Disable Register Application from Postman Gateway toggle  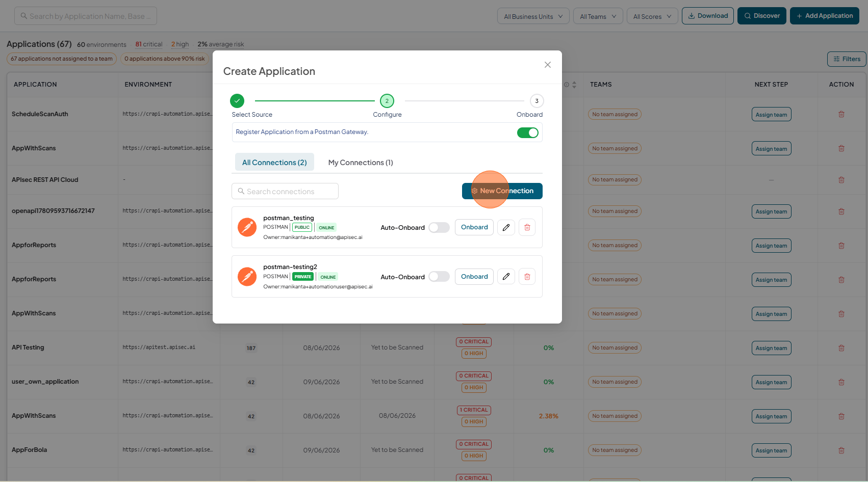tap(528, 132)
